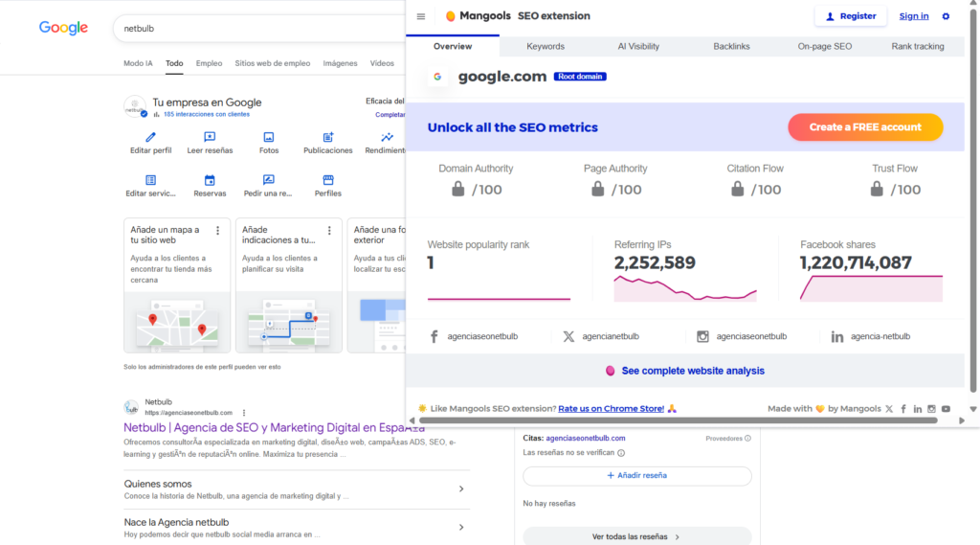Open Netbulb Agencia de SEO result title
Screen dimensions: 980x545
coord(274,428)
